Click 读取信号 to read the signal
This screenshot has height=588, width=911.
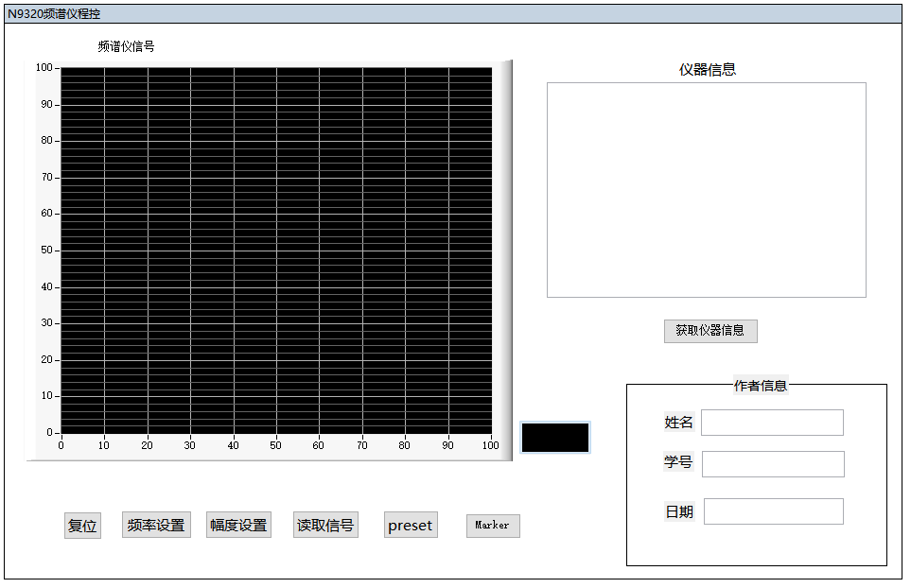click(325, 525)
